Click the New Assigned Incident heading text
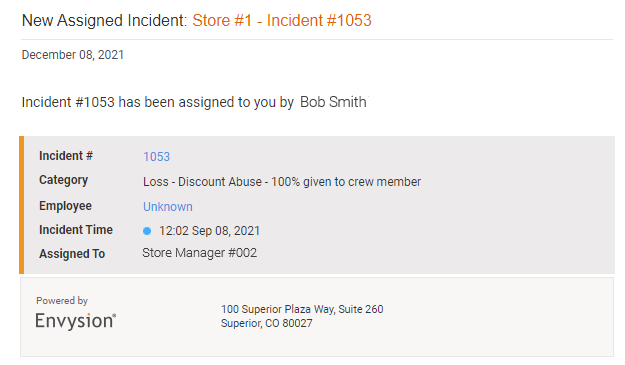Screen dimensions: 625x365 tap(104, 20)
